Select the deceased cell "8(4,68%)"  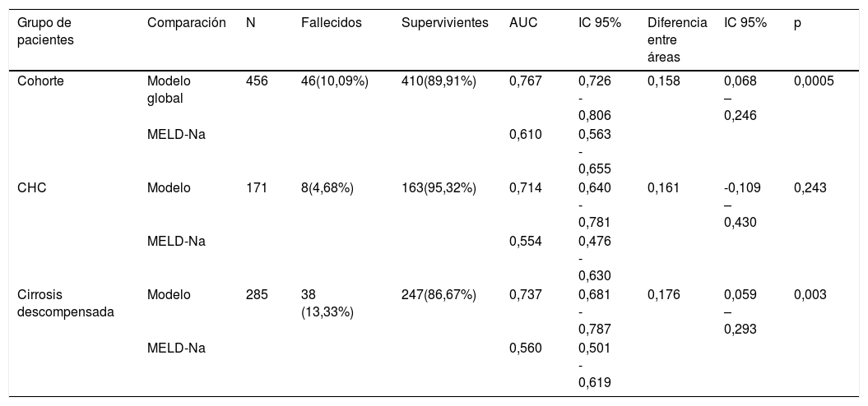327,187
